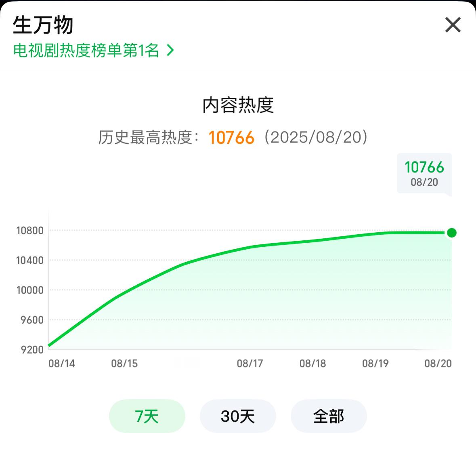Click the 生万物 title text
The height and width of the screenshot is (454, 476).
coord(43,25)
